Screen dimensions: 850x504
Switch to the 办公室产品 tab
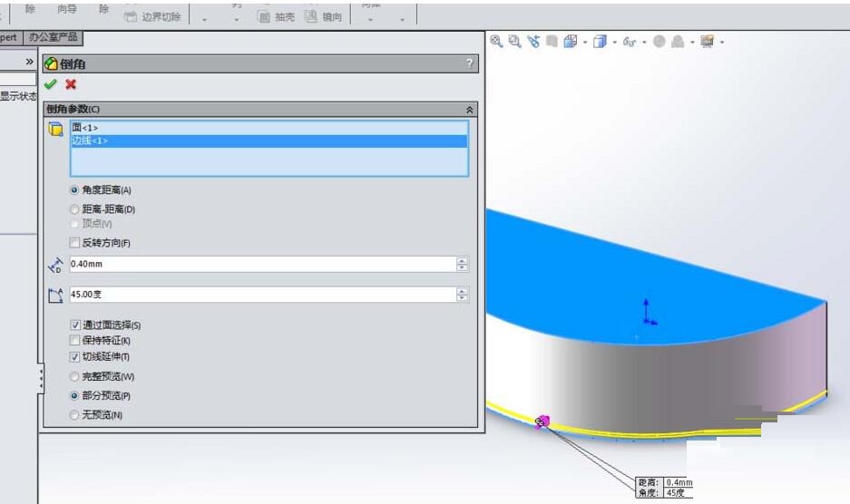pyautogui.click(x=54, y=37)
